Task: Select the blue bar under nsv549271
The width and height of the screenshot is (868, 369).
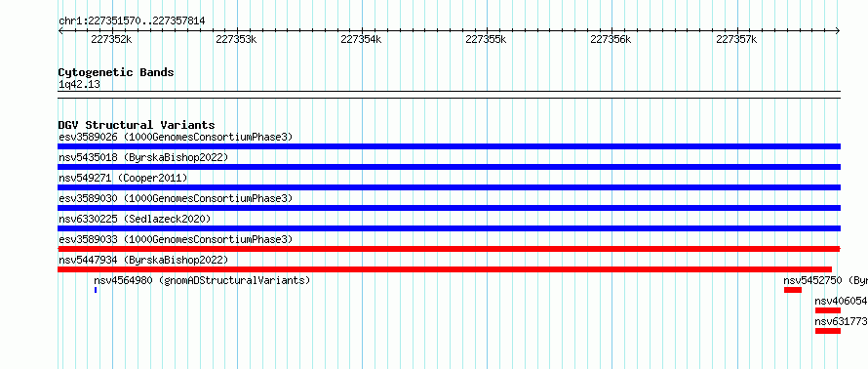Action: pyautogui.click(x=449, y=187)
